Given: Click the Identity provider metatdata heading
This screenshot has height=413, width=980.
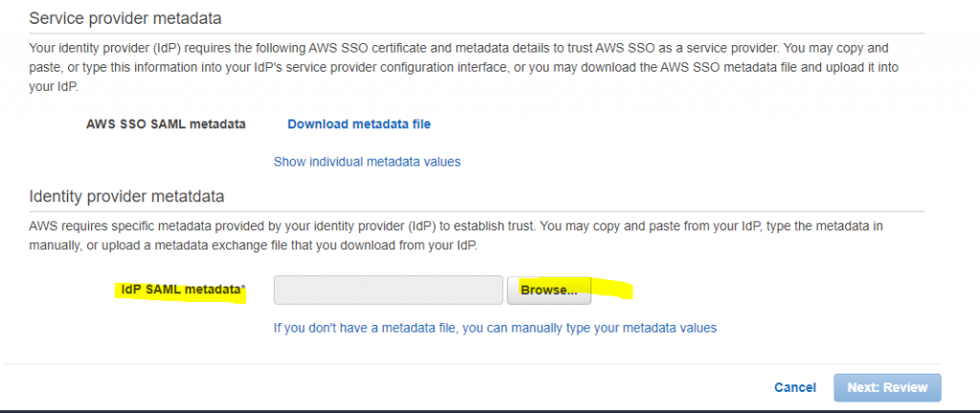Looking at the screenshot, I should point(126,197).
